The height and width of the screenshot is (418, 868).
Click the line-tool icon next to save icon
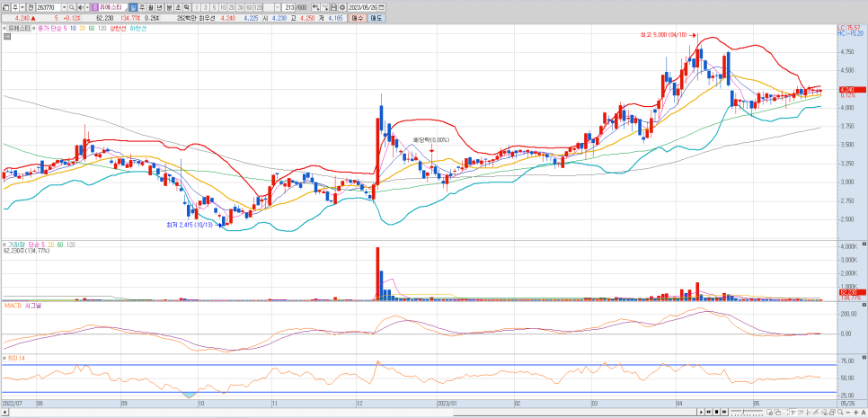click(x=325, y=7)
